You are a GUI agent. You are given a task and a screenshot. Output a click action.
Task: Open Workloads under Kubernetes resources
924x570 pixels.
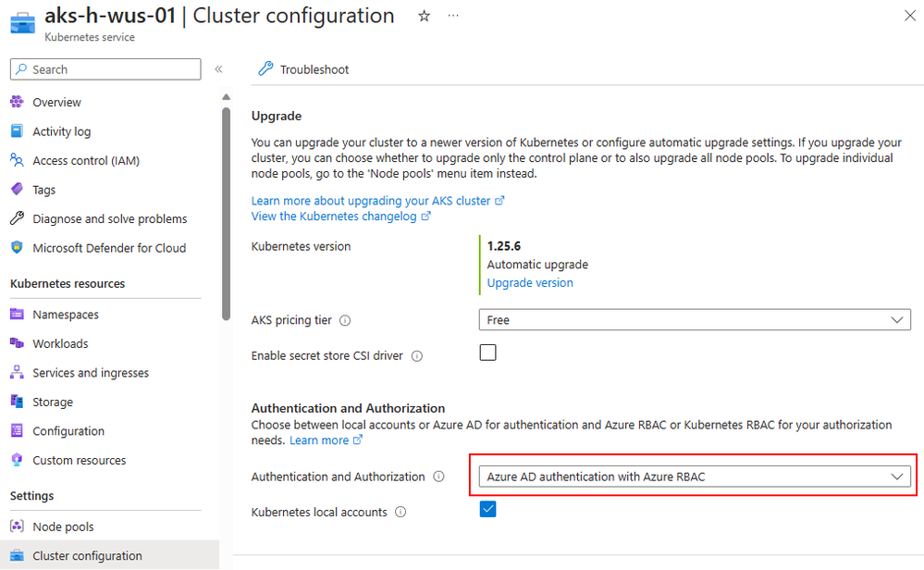[60, 343]
